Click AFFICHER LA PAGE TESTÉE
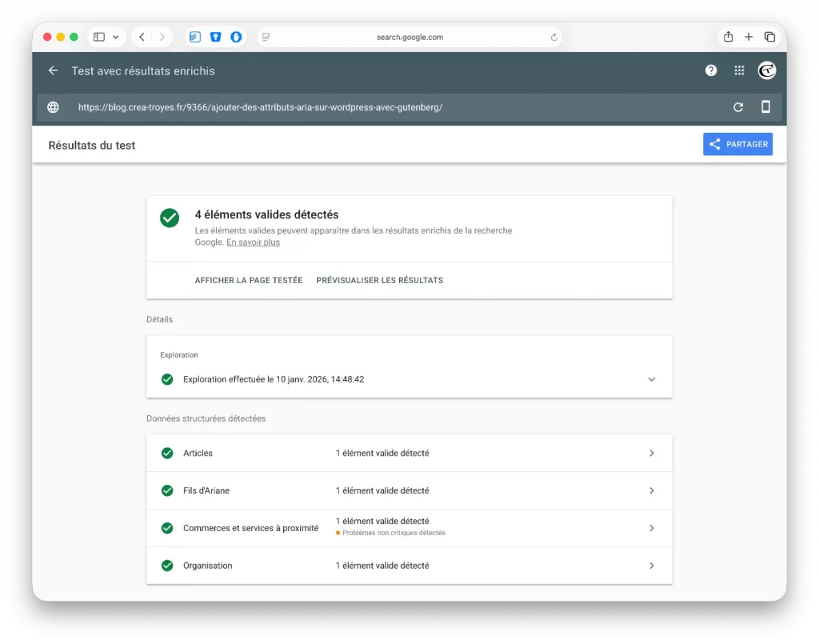Image resolution: width=819 pixels, height=644 pixels. coord(249,280)
